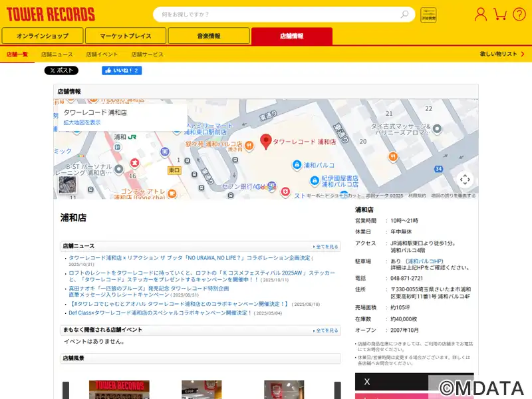
Task: Click the Tower Records logo
Action: [x=51, y=15]
